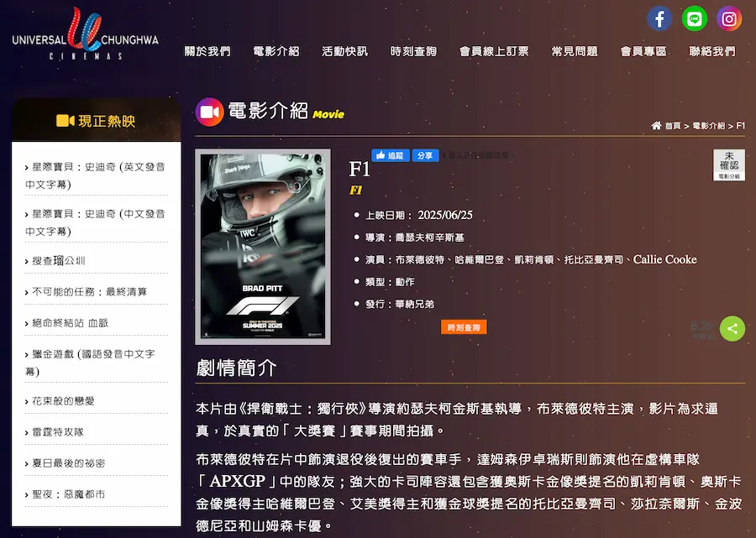Click the 未確認 film rating badge
Viewport: 756px width, 538px height.
pyautogui.click(x=728, y=165)
